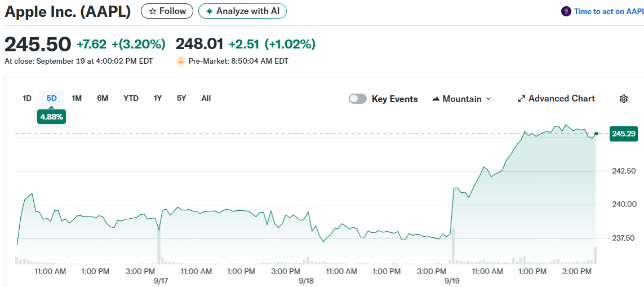Switch chart to 1M range
Screen dimensions: 644x287
(x=77, y=98)
